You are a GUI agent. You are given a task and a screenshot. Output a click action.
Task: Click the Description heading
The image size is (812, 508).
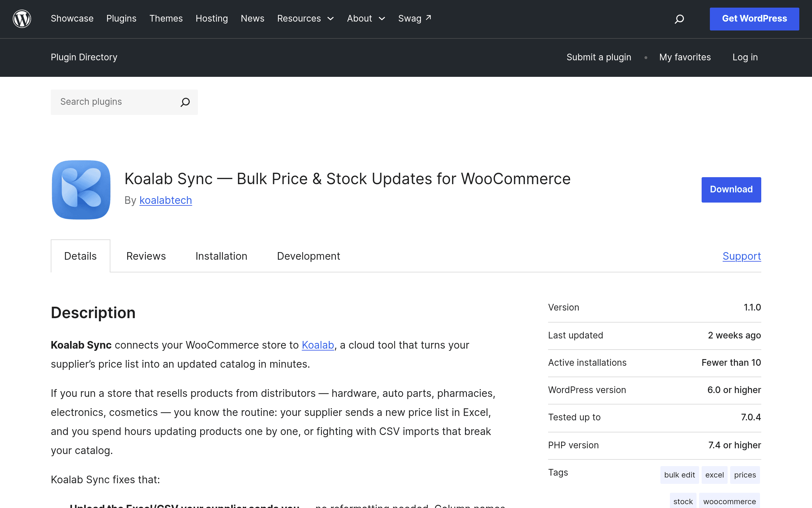tap(93, 313)
